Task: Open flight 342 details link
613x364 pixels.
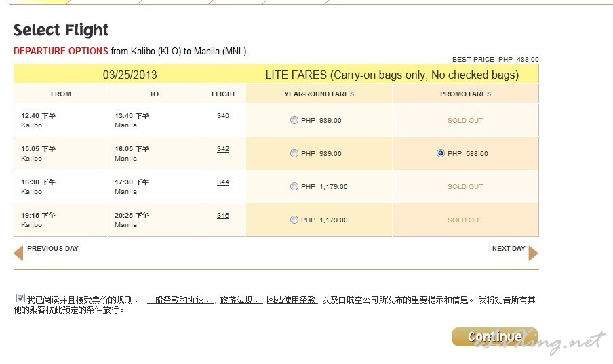Action: tap(223, 149)
